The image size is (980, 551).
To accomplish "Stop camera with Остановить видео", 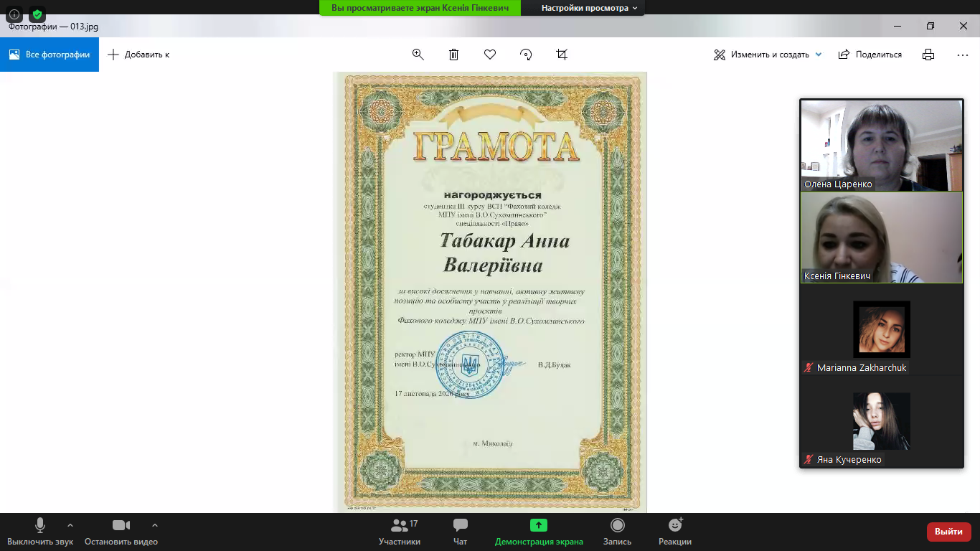I will coord(121,532).
